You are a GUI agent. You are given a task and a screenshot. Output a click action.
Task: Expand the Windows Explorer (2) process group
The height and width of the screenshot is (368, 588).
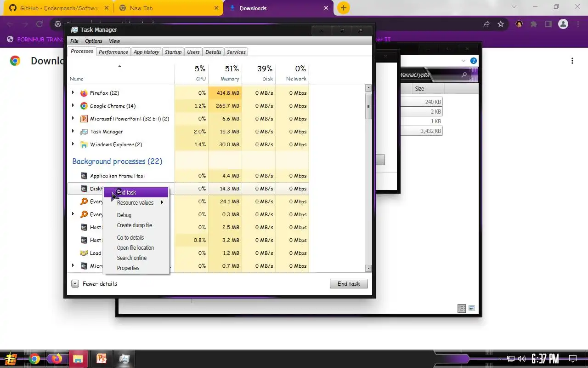[x=73, y=144]
